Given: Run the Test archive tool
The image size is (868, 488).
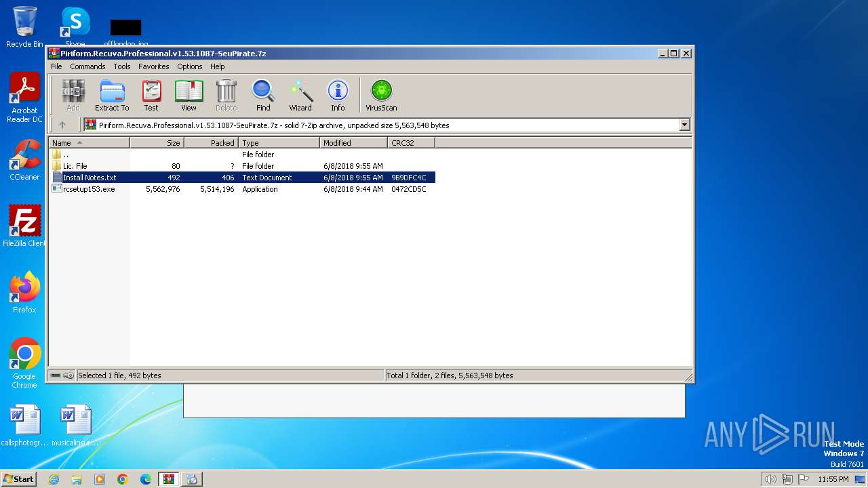Looking at the screenshot, I should click(151, 96).
